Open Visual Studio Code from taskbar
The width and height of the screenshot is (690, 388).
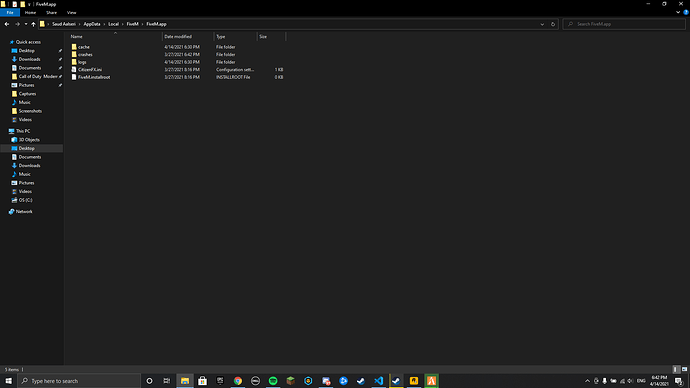(378, 381)
